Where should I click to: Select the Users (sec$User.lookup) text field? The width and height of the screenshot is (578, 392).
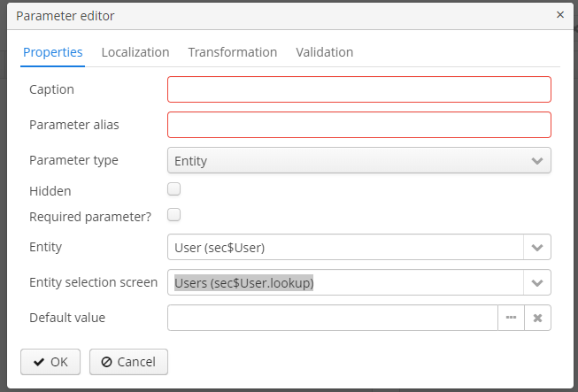pyautogui.click(x=345, y=282)
